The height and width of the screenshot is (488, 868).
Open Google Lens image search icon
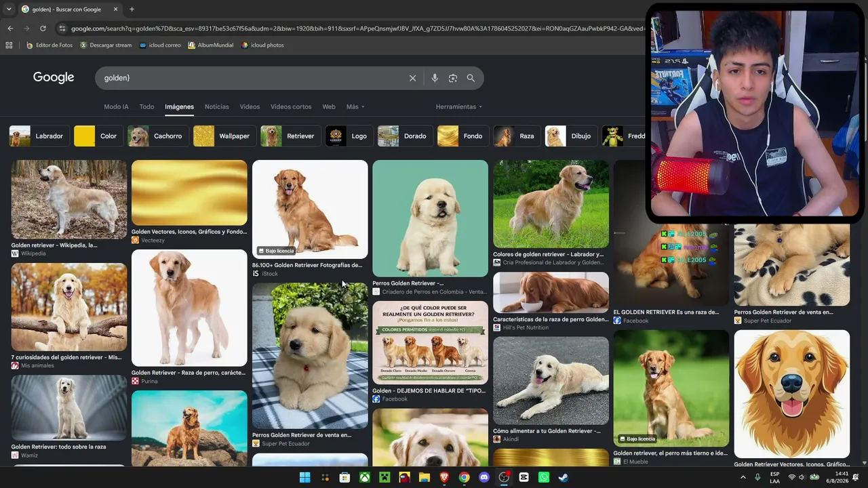click(x=453, y=78)
